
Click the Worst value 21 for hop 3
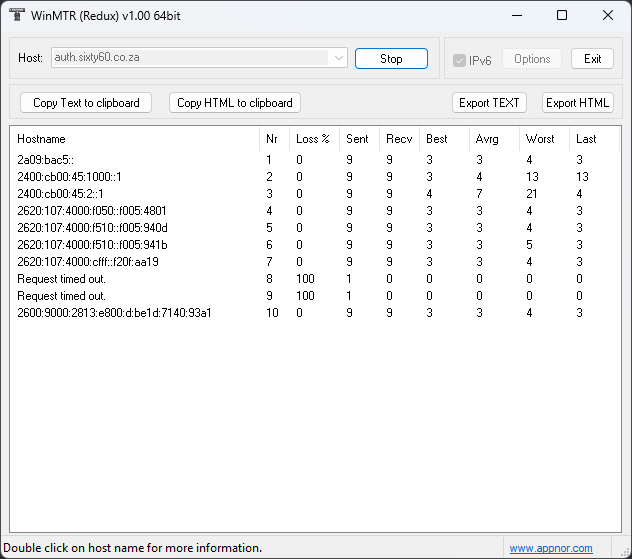click(x=532, y=194)
